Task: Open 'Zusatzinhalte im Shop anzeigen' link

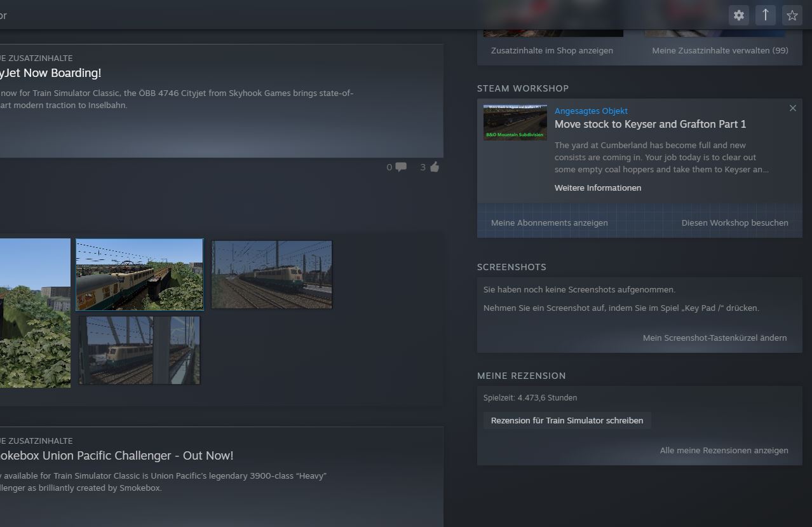Action: 552,50
